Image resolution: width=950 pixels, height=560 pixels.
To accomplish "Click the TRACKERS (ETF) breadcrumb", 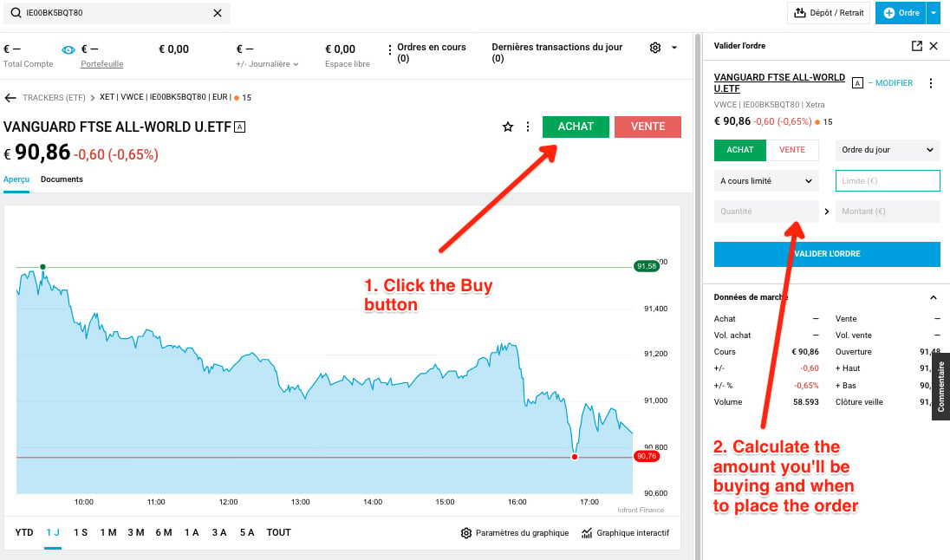I will click(54, 98).
